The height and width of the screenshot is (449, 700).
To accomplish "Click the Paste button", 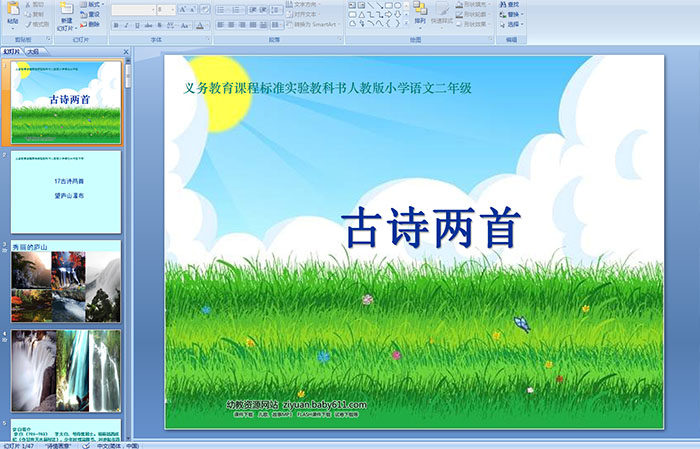I will [x=13, y=15].
